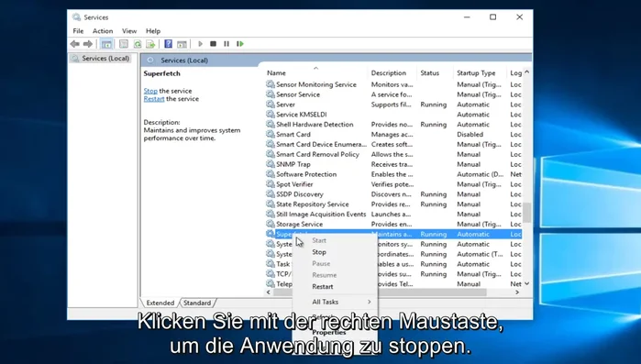Open the Action menu

103,31
